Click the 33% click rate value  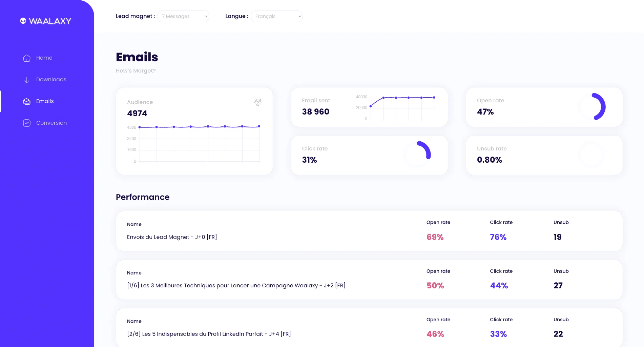tap(498, 334)
